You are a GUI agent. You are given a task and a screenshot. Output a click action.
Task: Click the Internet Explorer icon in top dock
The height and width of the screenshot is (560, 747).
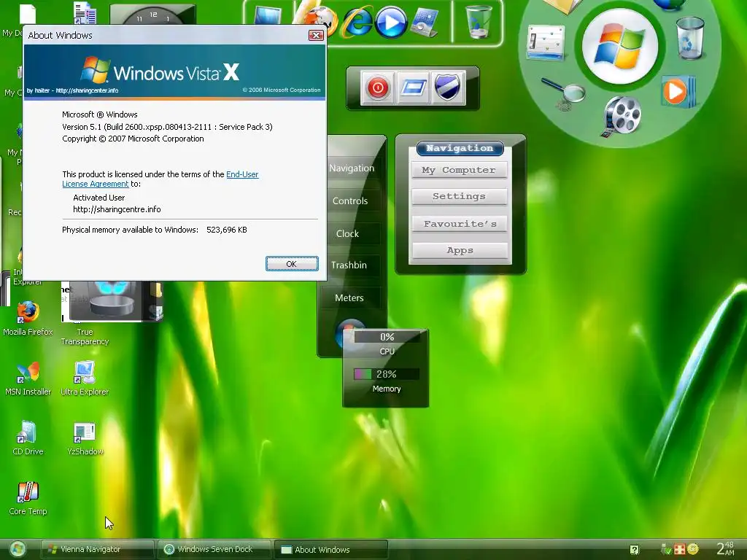[x=357, y=23]
